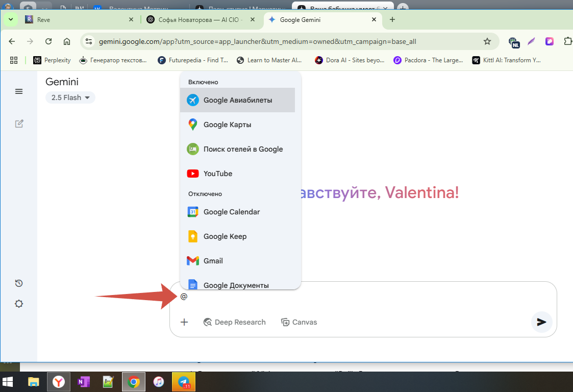Activate the Deep Research button
Screen dimensions: 573x392
click(235, 322)
